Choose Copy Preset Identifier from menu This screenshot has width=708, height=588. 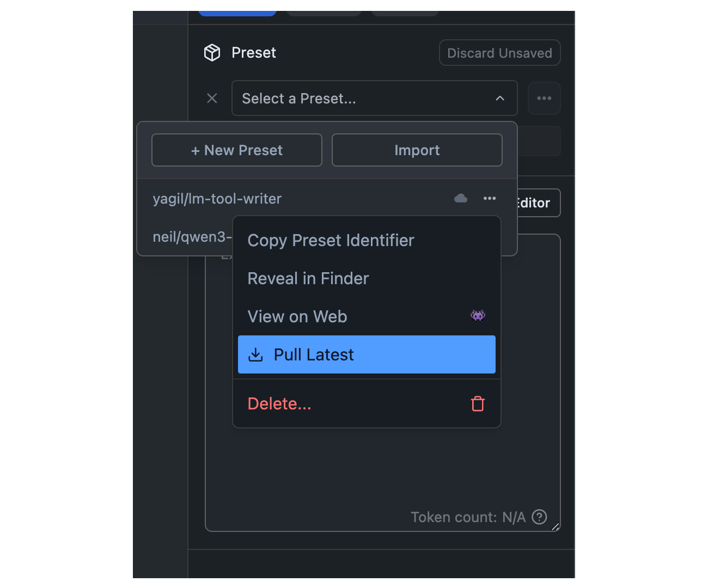[331, 241]
